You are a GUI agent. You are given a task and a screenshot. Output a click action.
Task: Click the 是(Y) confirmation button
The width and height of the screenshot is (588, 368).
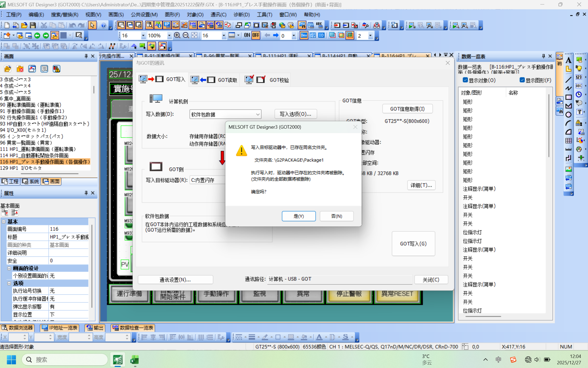coord(299,216)
